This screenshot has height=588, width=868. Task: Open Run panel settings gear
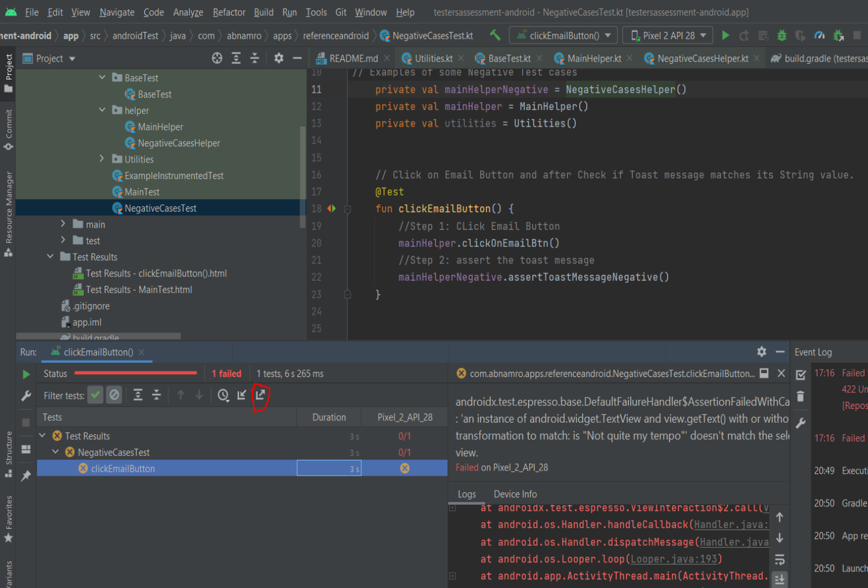761,352
